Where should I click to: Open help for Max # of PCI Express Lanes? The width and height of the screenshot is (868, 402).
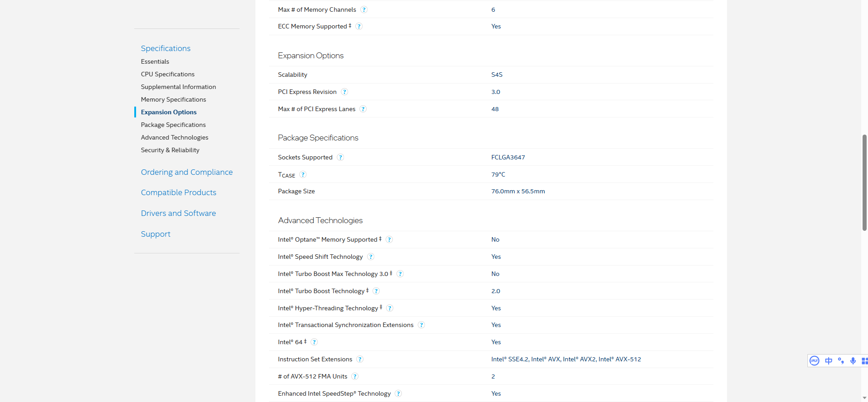[363, 109]
